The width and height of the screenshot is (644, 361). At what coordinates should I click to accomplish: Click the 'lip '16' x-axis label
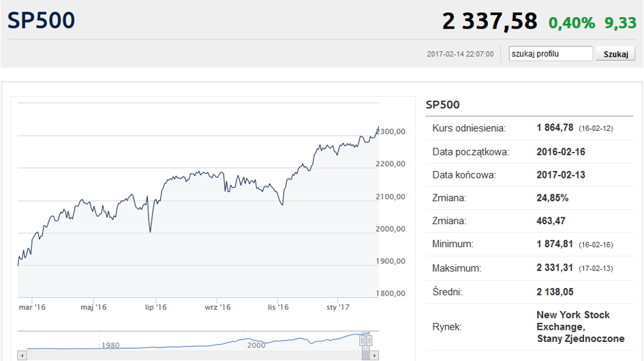click(155, 307)
